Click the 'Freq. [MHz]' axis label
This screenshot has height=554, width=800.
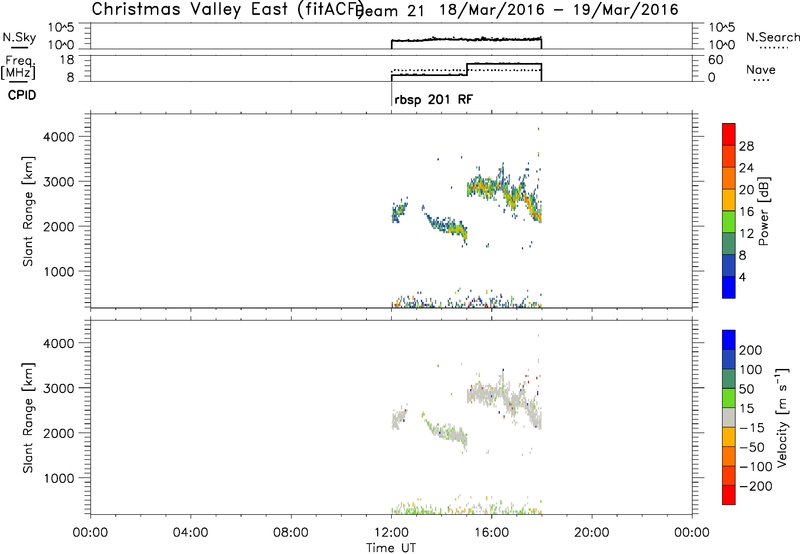pyautogui.click(x=18, y=67)
